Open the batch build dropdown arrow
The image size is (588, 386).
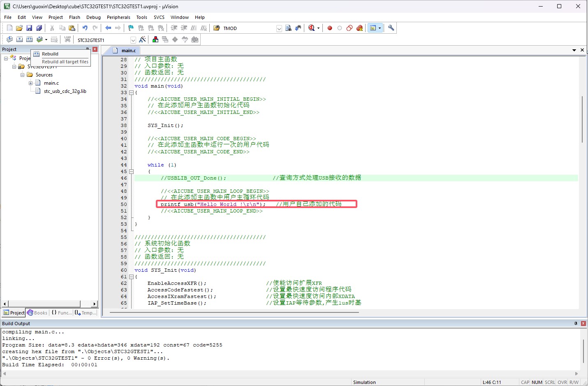coord(46,39)
